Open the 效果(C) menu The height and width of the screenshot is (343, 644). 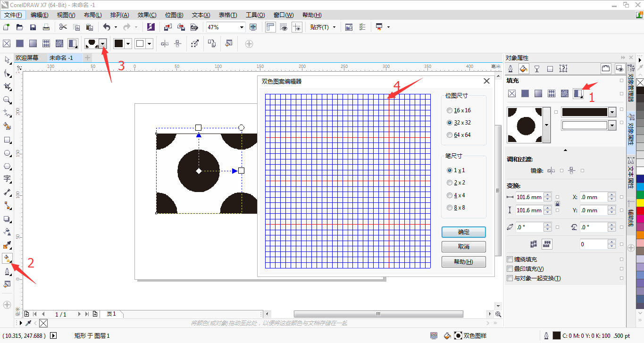147,15
